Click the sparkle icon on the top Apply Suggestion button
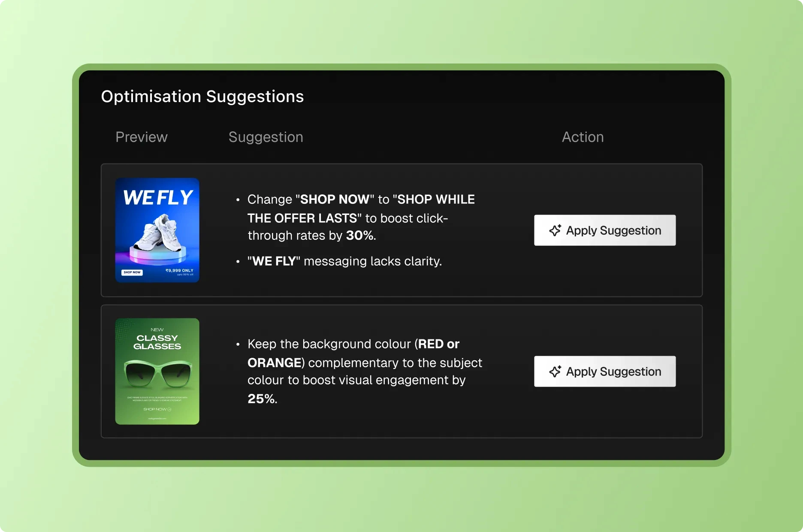This screenshot has width=803, height=532. click(x=555, y=230)
